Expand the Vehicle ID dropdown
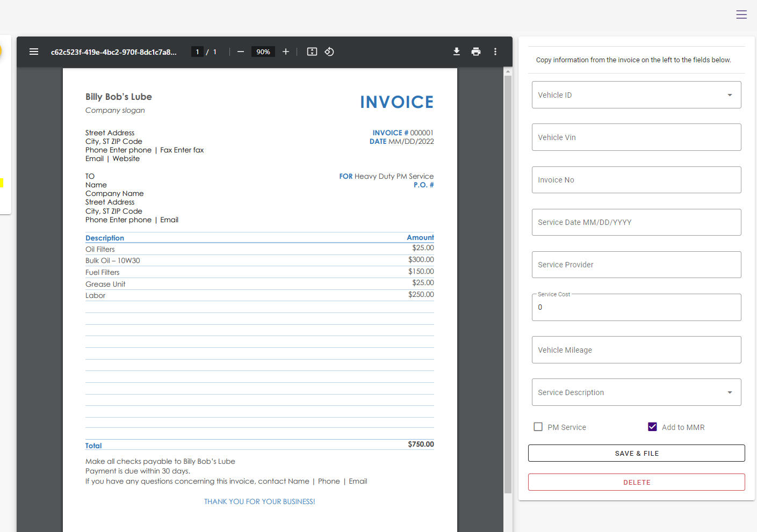 coord(729,95)
